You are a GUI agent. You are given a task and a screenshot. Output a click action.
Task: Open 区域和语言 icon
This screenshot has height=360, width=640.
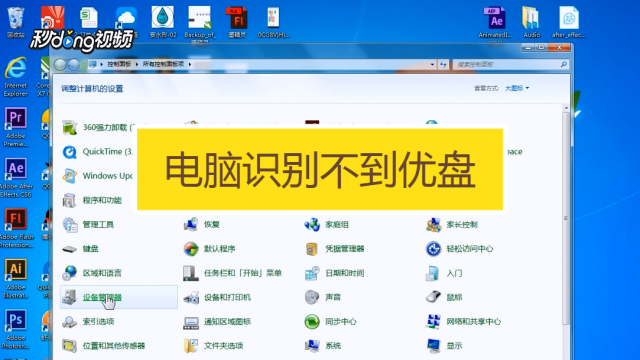point(69,273)
